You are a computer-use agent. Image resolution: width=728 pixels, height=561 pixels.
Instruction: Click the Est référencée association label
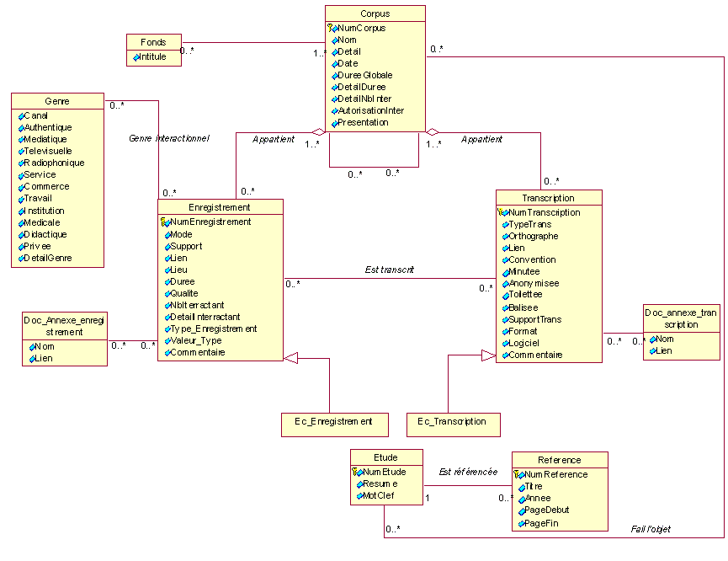coord(468,473)
